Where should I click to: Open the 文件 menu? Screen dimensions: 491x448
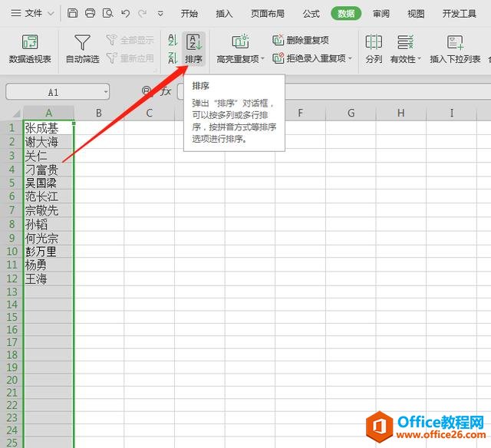tap(32, 13)
